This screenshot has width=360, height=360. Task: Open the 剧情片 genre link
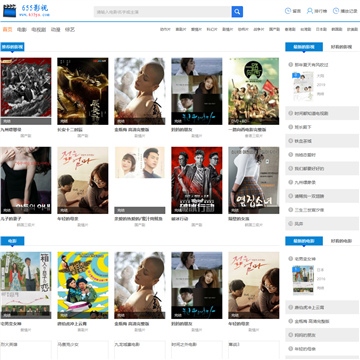[x=228, y=29]
